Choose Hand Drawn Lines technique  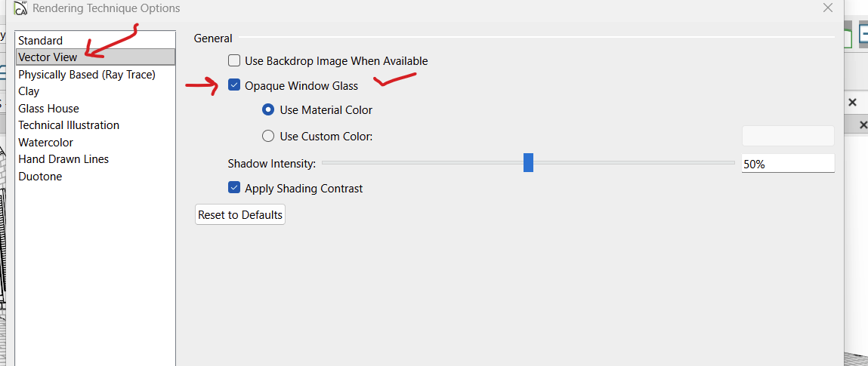63,159
